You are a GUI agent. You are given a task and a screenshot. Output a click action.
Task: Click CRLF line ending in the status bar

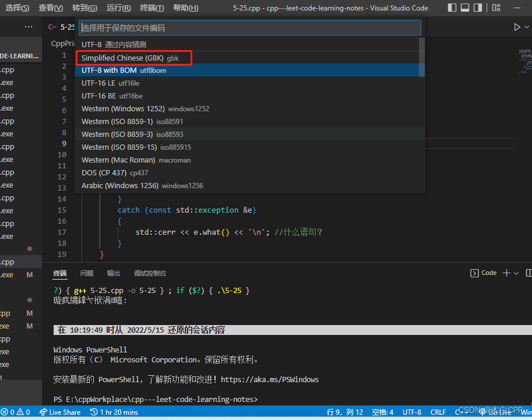click(x=438, y=412)
